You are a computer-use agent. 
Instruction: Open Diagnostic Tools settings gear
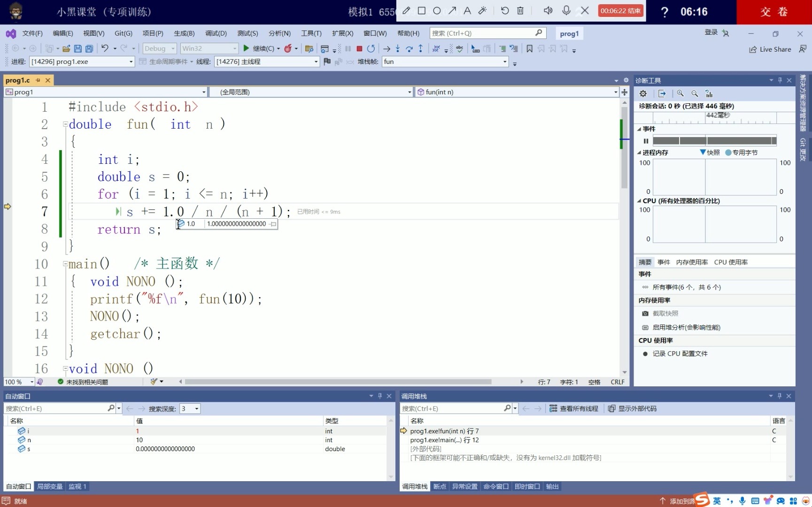(x=643, y=93)
